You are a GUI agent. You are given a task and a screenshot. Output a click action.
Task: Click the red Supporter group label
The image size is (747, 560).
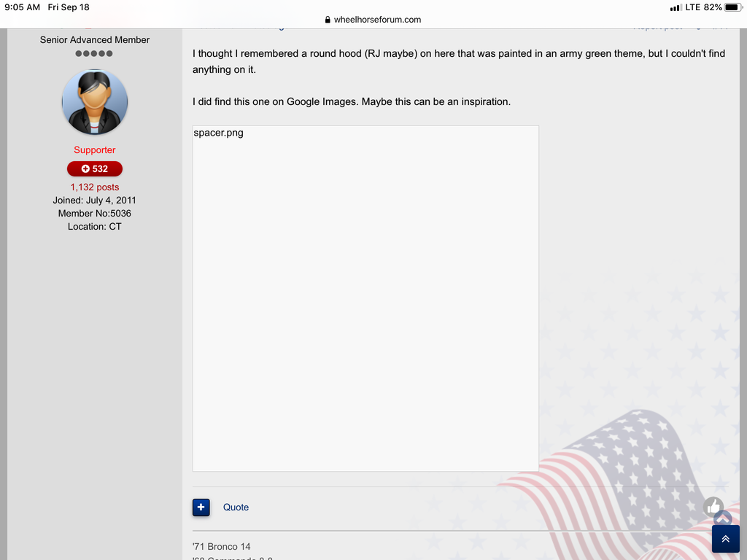pyautogui.click(x=95, y=150)
